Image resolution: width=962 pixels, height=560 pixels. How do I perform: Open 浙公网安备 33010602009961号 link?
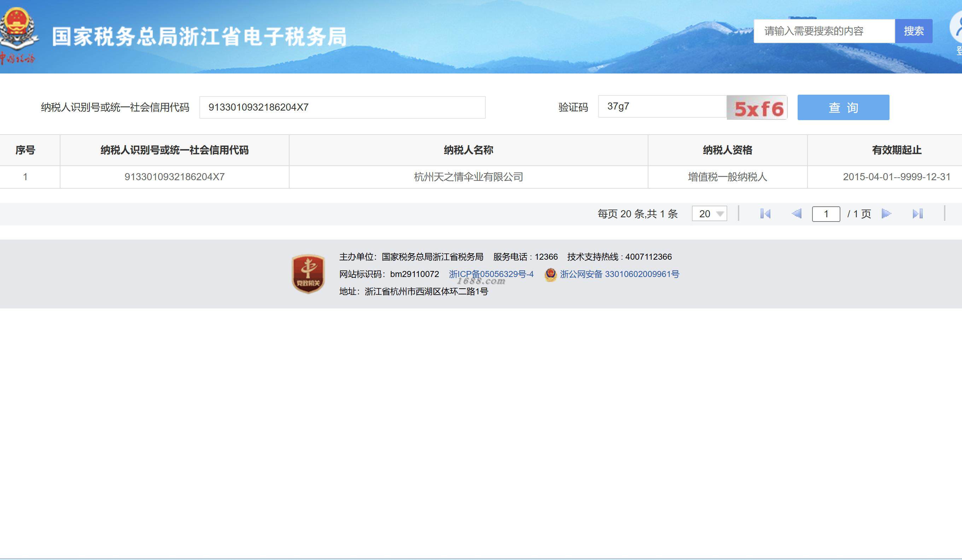619,274
